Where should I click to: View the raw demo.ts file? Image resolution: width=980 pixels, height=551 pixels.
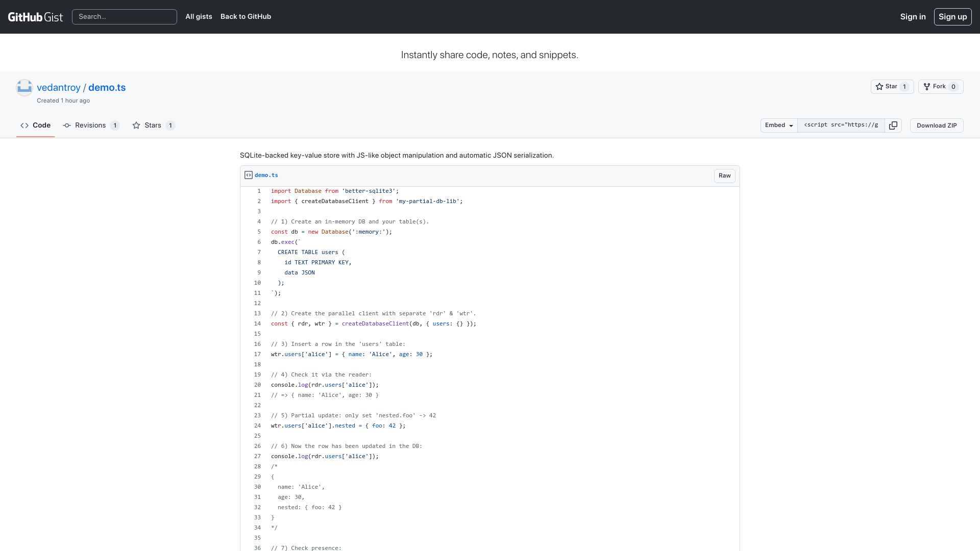[x=724, y=176]
